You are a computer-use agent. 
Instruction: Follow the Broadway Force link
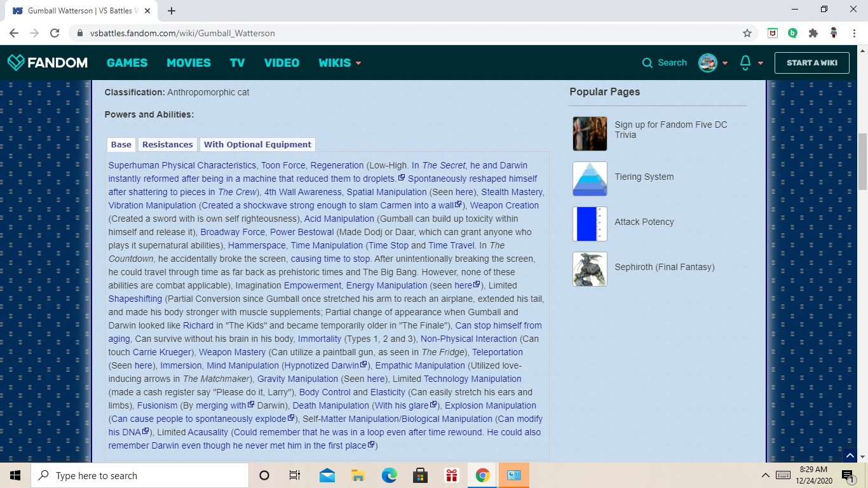pyautogui.click(x=233, y=232)
